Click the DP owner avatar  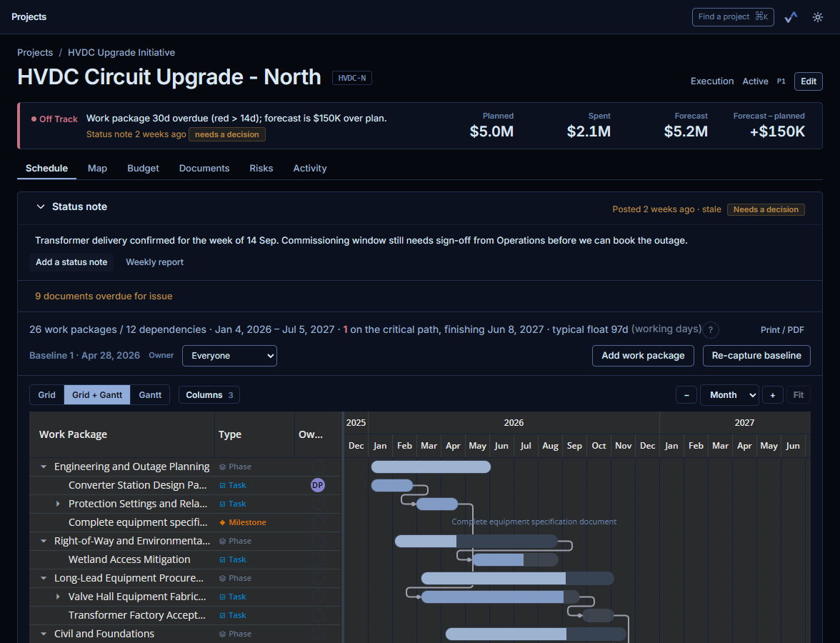click(x=318, y=485)
